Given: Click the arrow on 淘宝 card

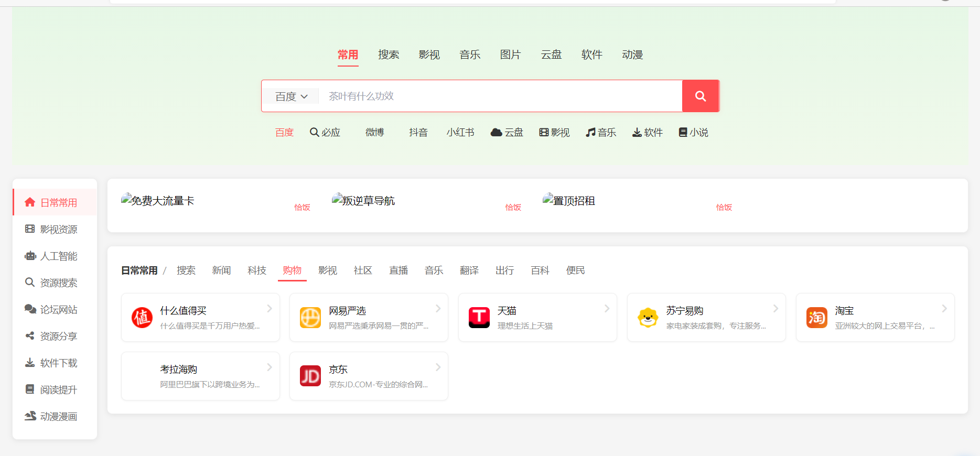Looking at the screenshot, I should click(945, 309).
